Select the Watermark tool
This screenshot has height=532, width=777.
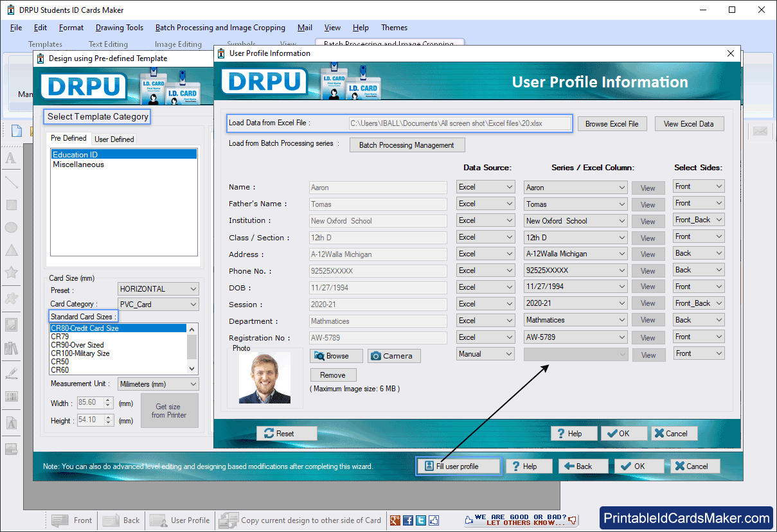11,423
